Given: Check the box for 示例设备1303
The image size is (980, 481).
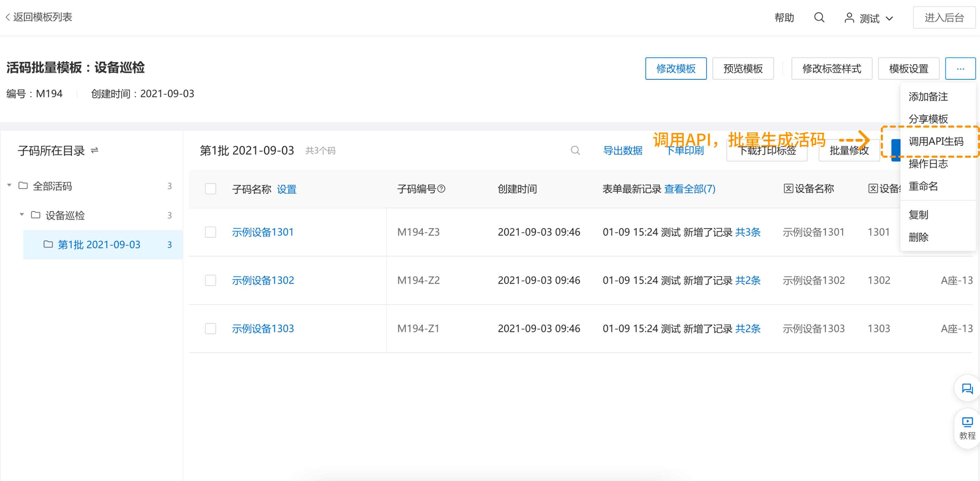Looking at the screenshot, I should pos(210,328).
